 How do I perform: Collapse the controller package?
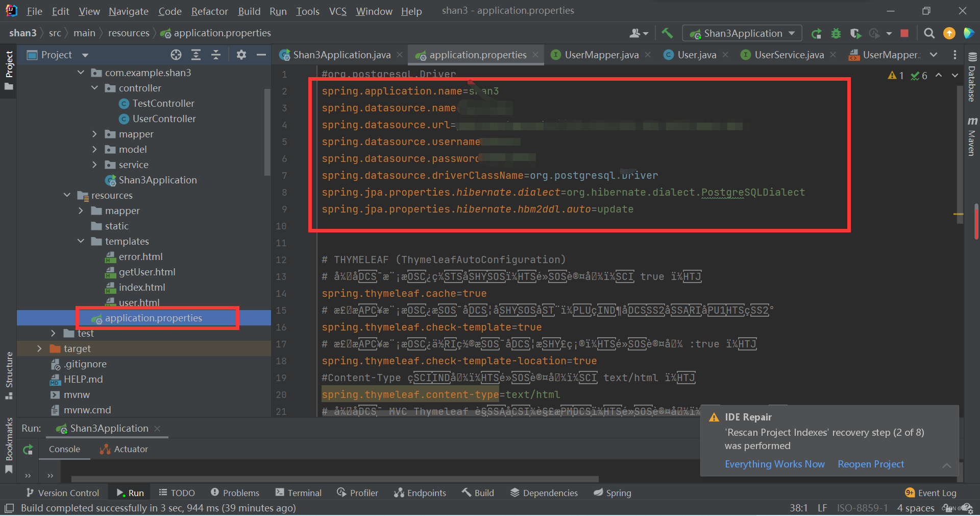click(x=94, y=88)
